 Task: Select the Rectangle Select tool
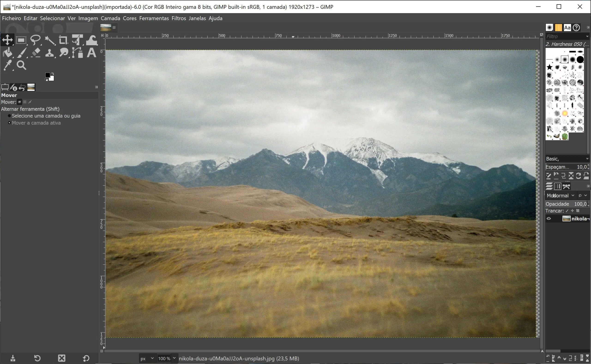tap(21, 40)
